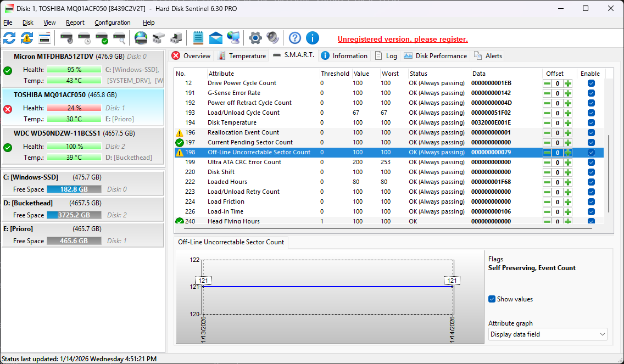This screenshot has width=624, height=364.
Task: Click the blue refresh arrows toolbar icon
Action: 9,38
